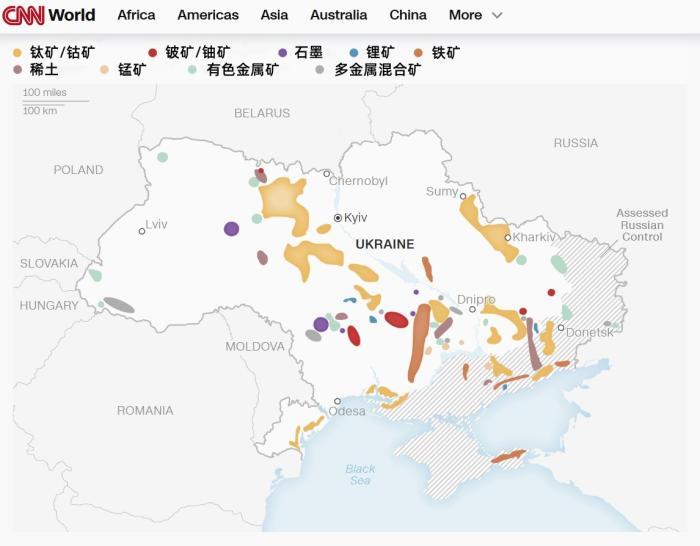This screenshot has width=700, height=546.
Task: Expand the More dropdown menu
Action: pos(466,15)
